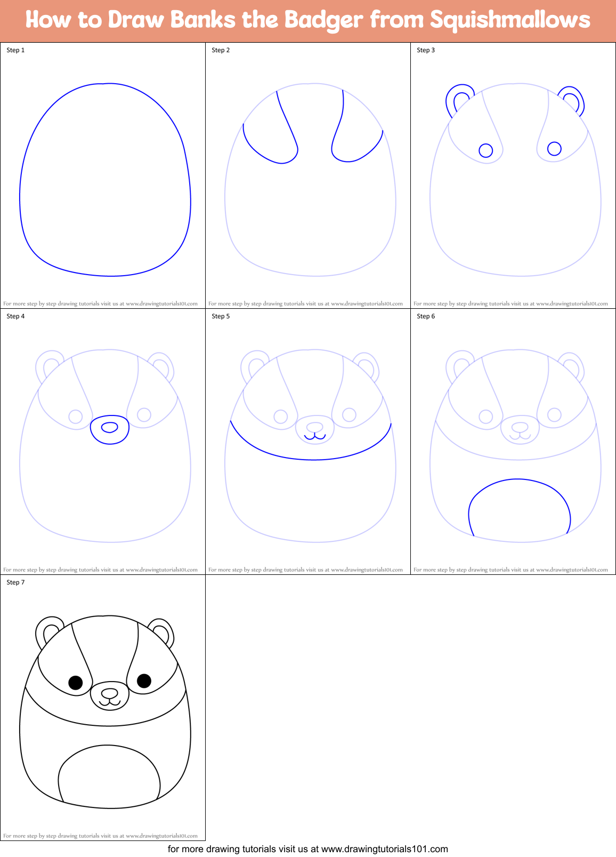Open the Step 7 finished badger drawing

(x=105, y=712)
